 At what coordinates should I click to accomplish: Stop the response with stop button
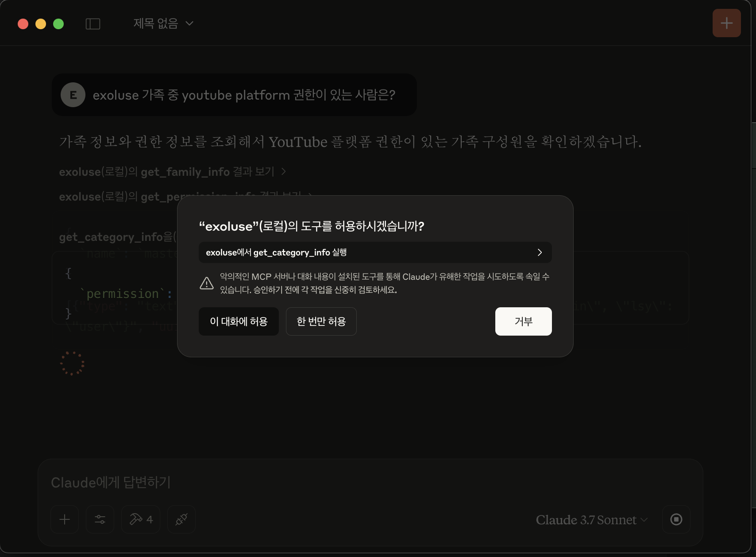[676, 519]
